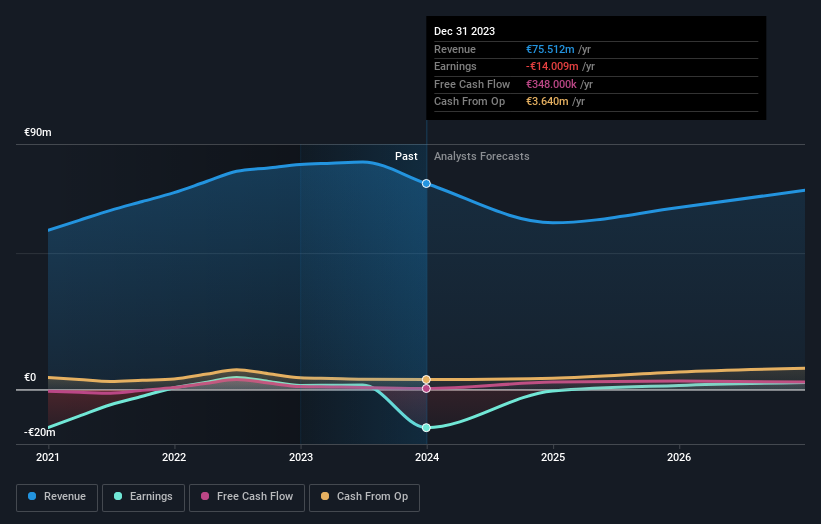Click the 2021 axis label
This screenshot has width=821, height=524.
[x=48, y=458]
